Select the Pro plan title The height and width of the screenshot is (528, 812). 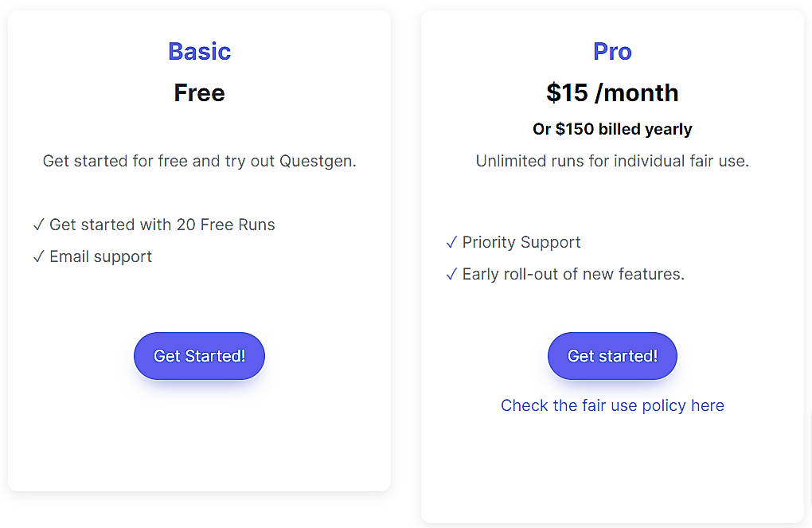(611, 51)
